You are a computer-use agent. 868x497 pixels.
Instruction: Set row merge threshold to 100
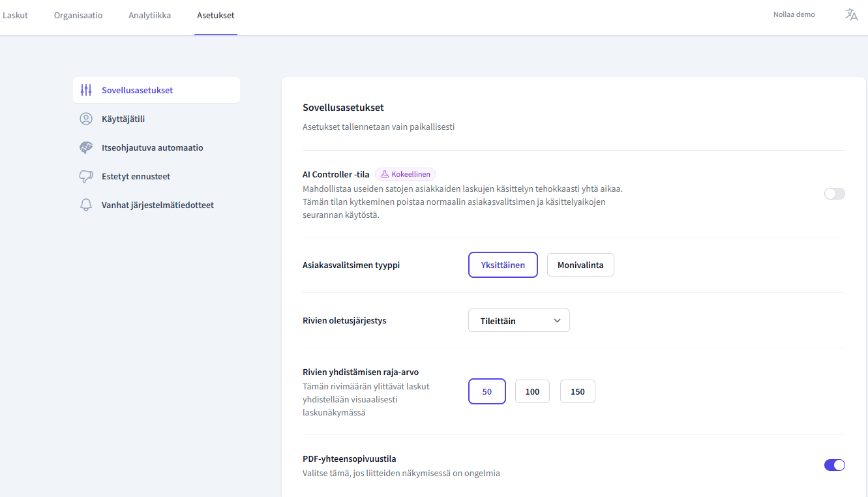tap(532, 391)
